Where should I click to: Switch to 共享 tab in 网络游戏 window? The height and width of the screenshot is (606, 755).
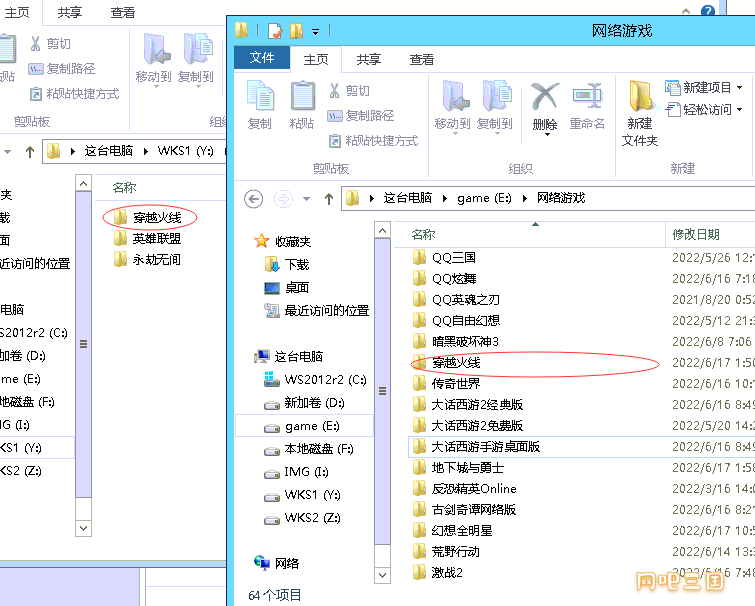369,59
